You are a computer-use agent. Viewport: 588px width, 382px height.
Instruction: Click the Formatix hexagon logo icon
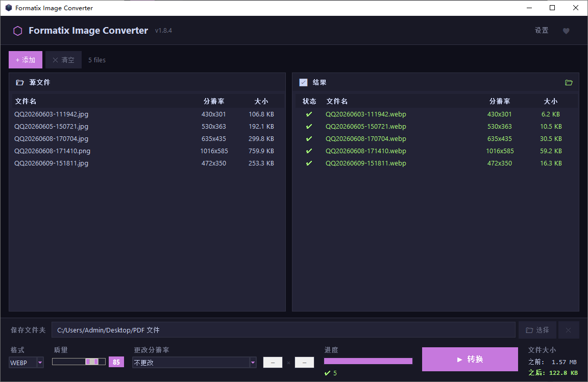pos(18,31)
